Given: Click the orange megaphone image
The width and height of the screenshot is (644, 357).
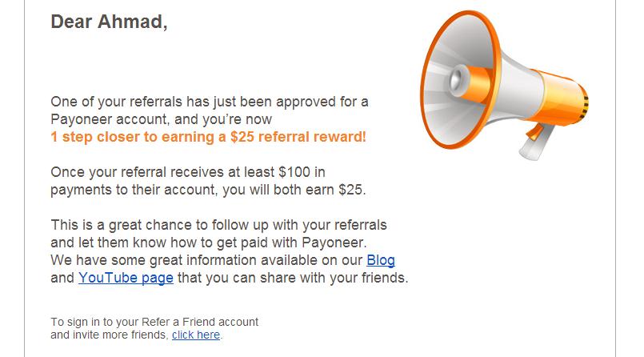Looking at the screenshot, I should 502,84.
